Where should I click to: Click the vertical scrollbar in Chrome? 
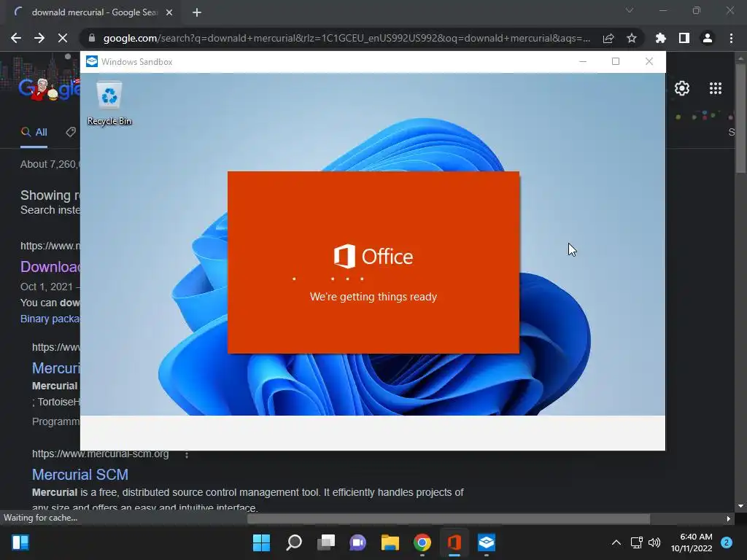[740, 117]
